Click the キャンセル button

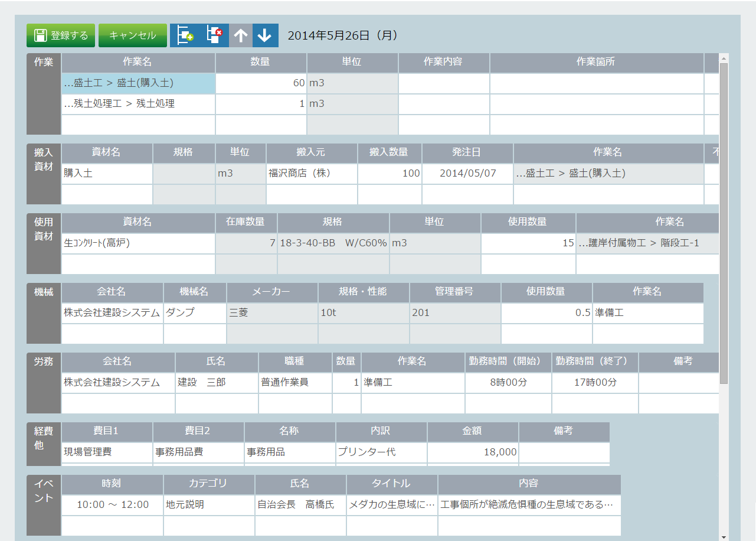click(x=133, y=35)
